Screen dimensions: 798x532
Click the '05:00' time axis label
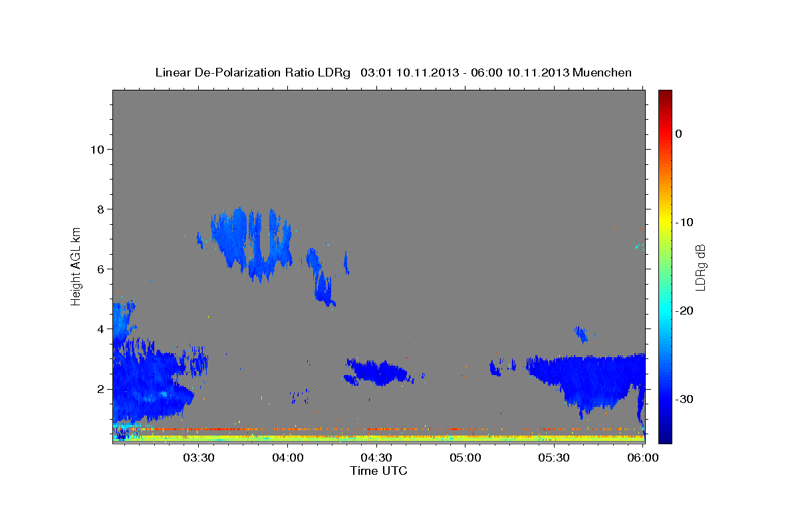(x=465, y=458)
